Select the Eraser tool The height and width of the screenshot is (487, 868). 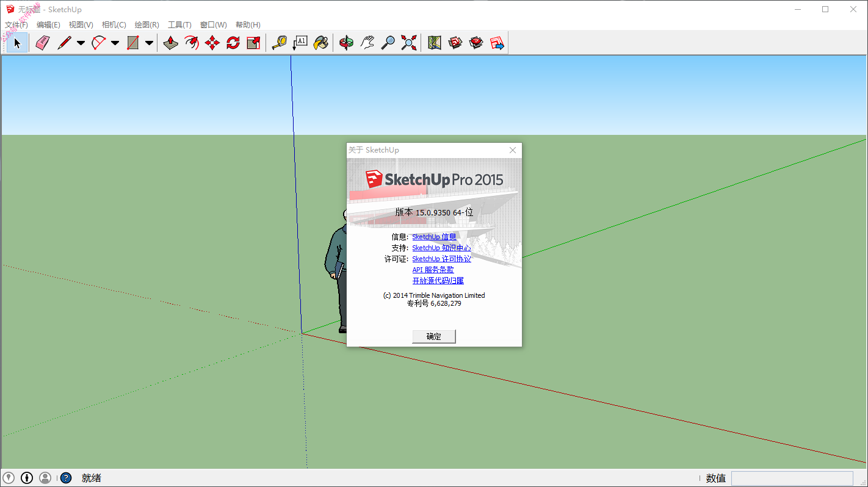[x=42, y=43]
